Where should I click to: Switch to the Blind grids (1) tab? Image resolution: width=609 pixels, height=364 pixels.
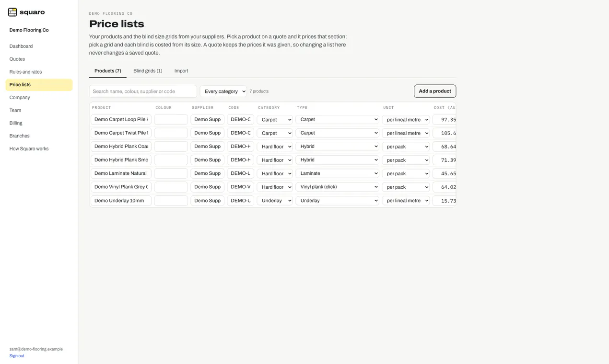tap(148, 71)
